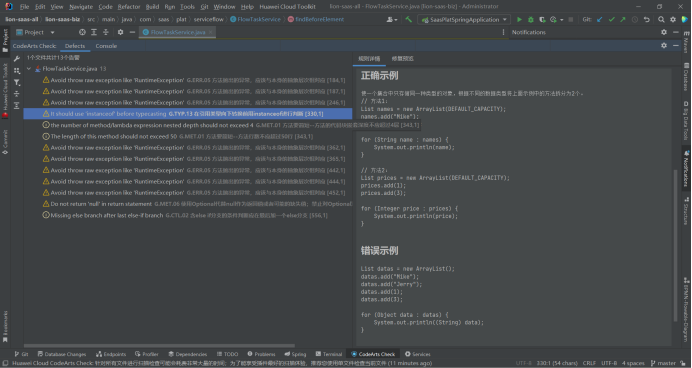This screenshot has width=692, height=368.
Task: Click the '4 spaces' indent in status bar
Action: (633, 363)
